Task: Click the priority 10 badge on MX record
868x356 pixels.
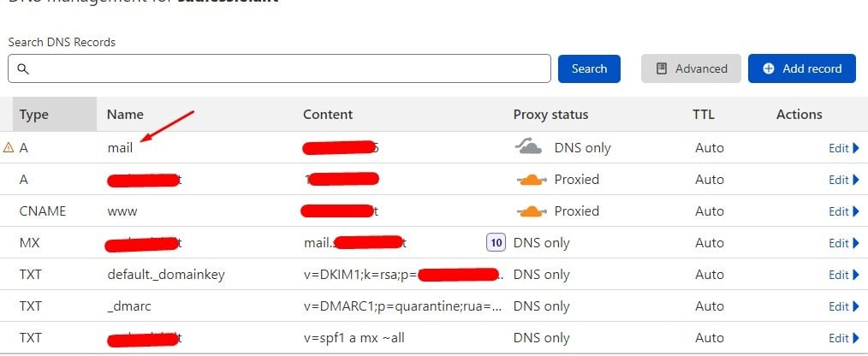Action: [495, 243]
